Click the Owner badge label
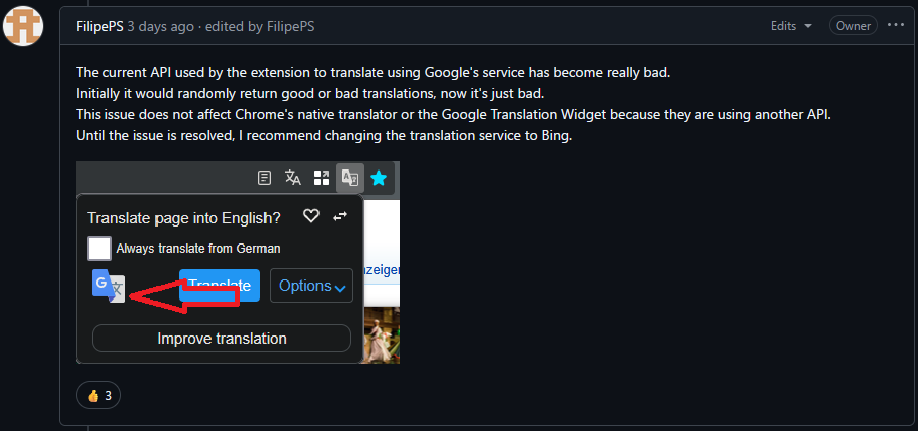The width and height of the screenshot is (918, 431). point(853,26)
